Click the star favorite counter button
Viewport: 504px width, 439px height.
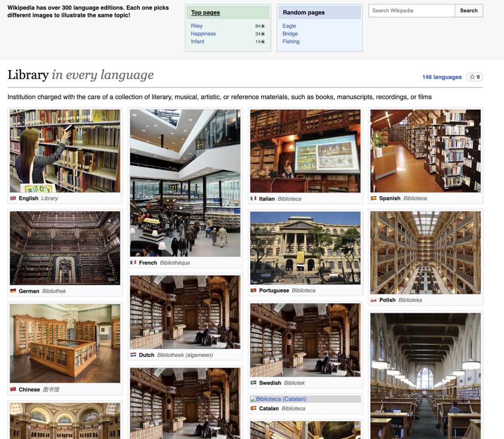(x=474, y=77)
